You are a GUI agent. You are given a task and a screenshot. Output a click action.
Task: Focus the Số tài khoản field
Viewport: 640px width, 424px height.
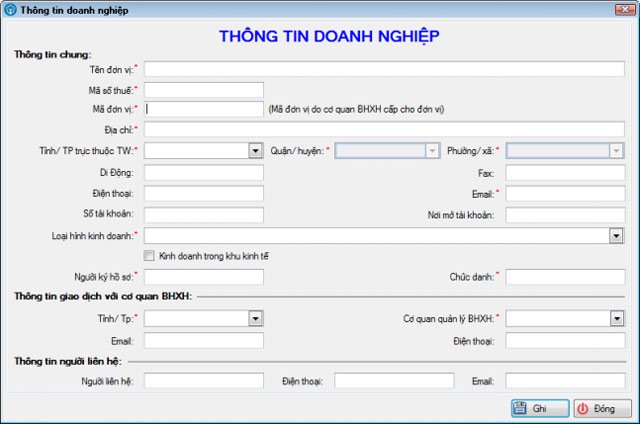pyautogui.click(x=204, y=215)
